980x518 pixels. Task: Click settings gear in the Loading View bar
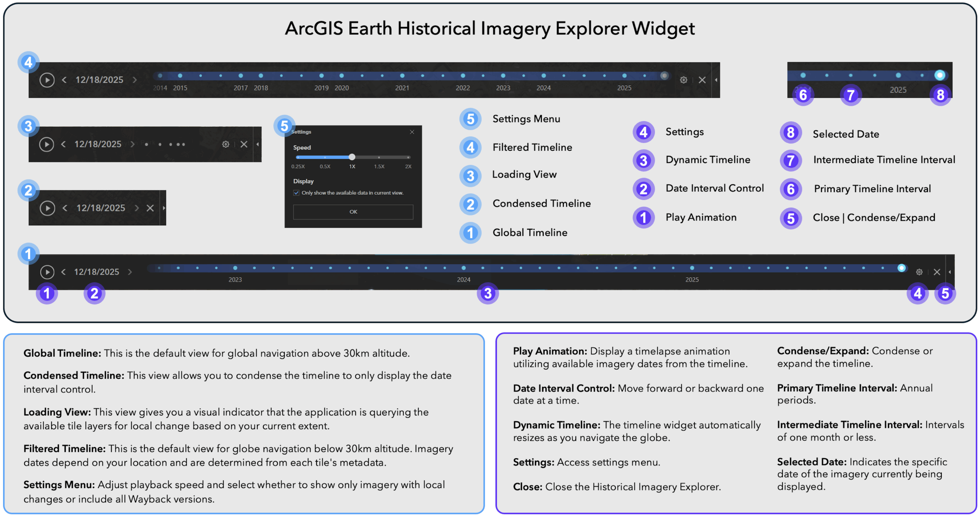point(225,144)
